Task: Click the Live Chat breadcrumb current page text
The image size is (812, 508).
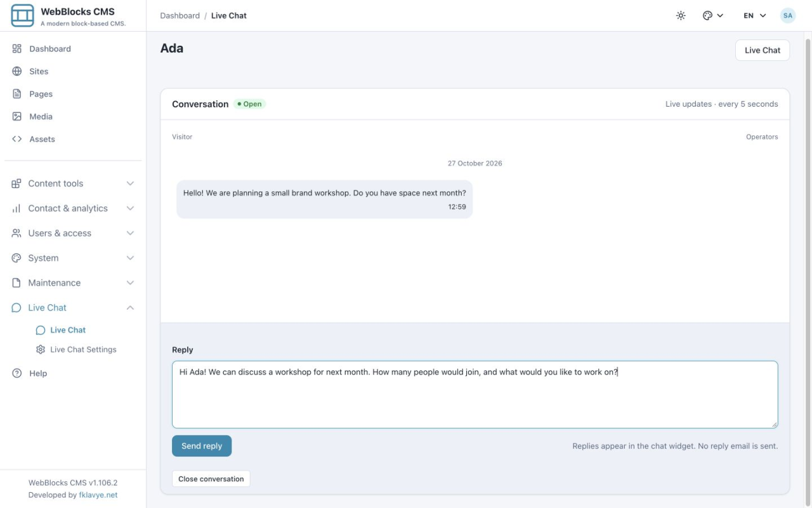Action: 229,15
